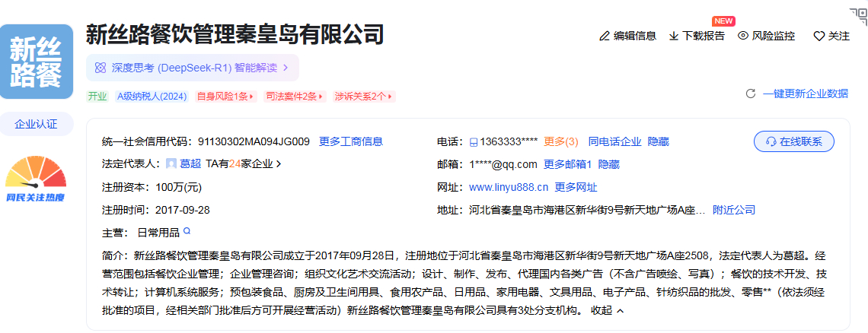
Task: Open website www.linyu888.cn
Action: click(508, 187)
